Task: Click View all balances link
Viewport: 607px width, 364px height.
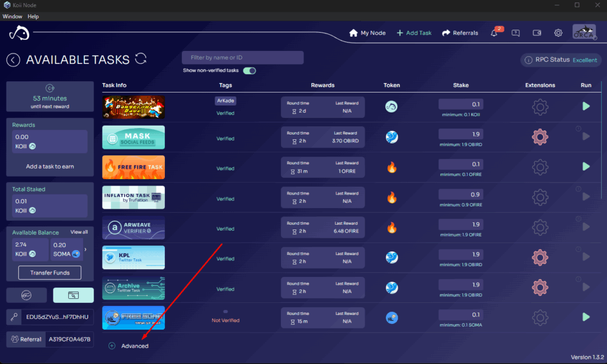Action: click(x=79, y=232)
